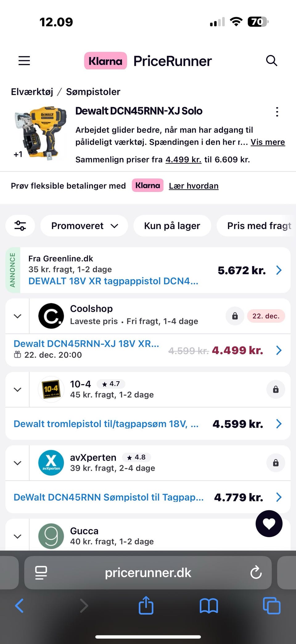Toggle the 'Kun på lager' filter
Viewport: 296px width, 644px height.
(172, 226)
